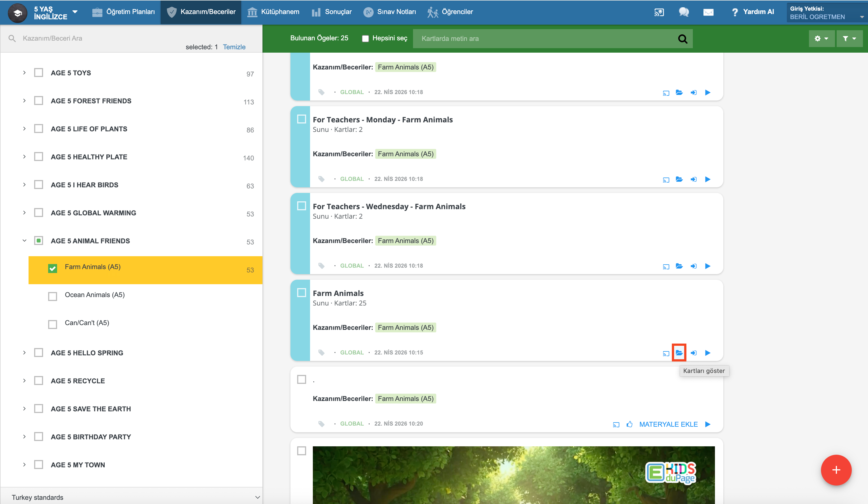868x504 pixels.
Task: Expand the AGE 5 HELLO SPRING node
Action: pyautogui.click(x=24, y=353)
